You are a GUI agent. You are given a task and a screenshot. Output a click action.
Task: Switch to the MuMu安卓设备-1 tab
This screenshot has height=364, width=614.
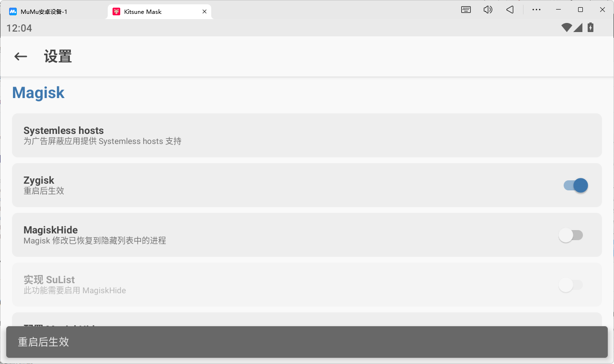(x=44, y=11)
